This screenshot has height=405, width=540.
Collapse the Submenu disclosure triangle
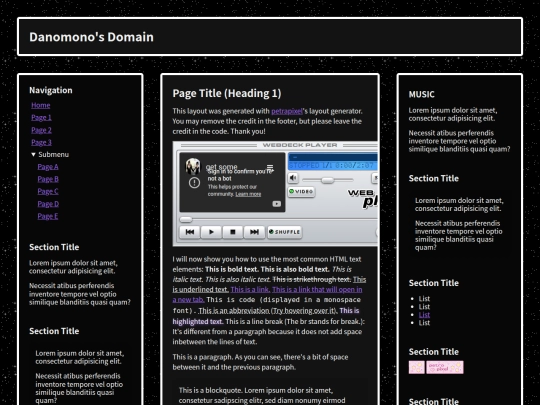33,155
